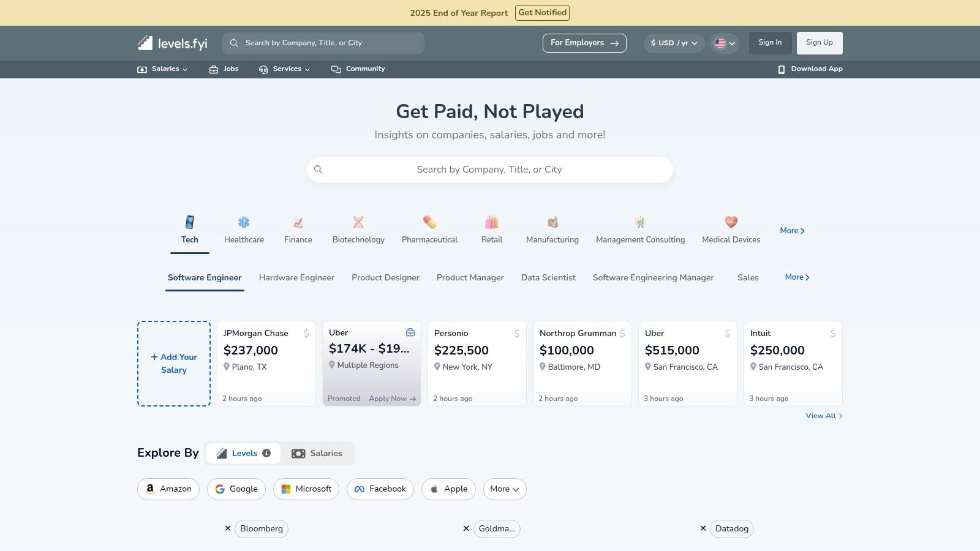This screenshot has height=551, width=980.
Task: Select the Healthcare industry icon
Action: [244, 222]
